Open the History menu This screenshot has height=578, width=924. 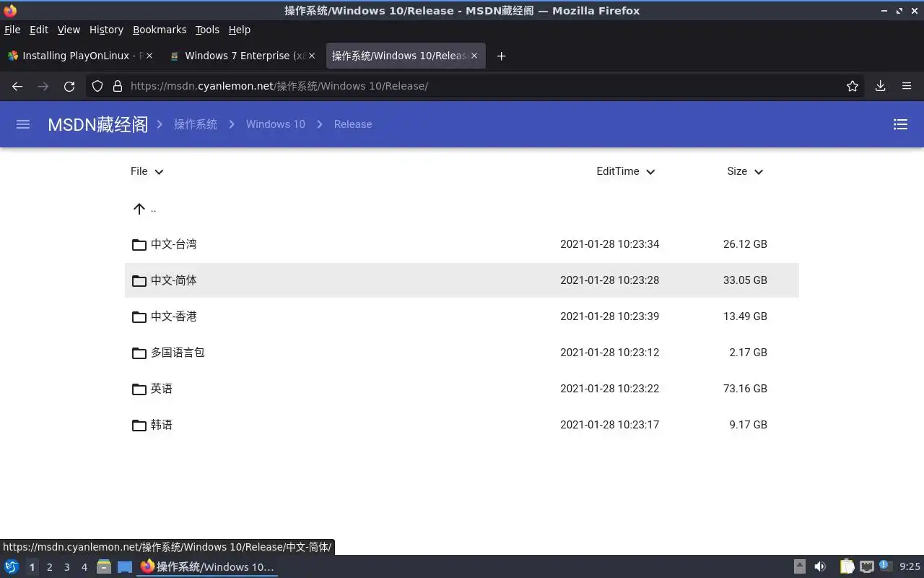tap(106, 30)
